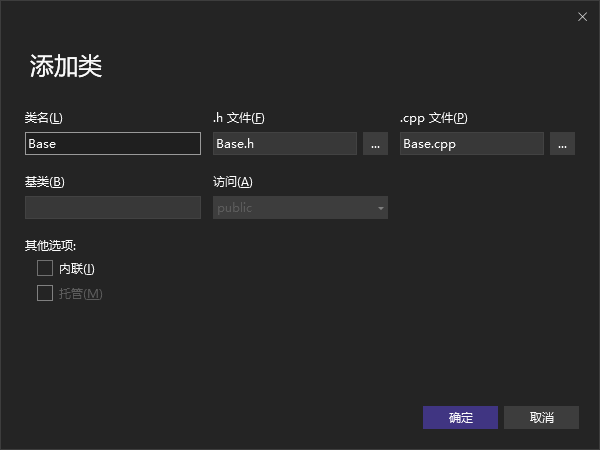This screenshot has height=450, width=600.
Task: Click the 类名 class name input field
Action: pyautogui.click(x=113, y=143)
